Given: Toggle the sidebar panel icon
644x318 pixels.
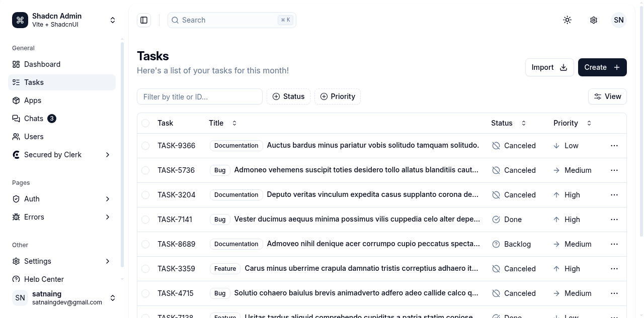Looking at the screenshot, I should 144,20.
